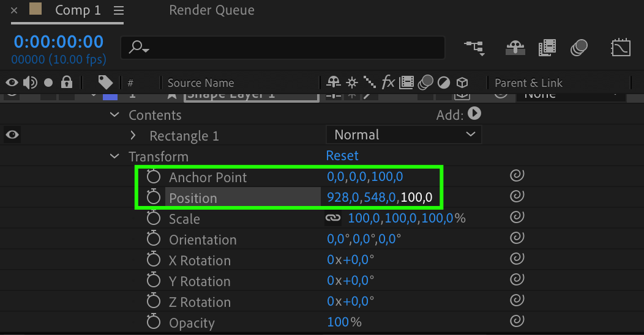Enable Frame Blending for layers icon

tap(547, 48)
